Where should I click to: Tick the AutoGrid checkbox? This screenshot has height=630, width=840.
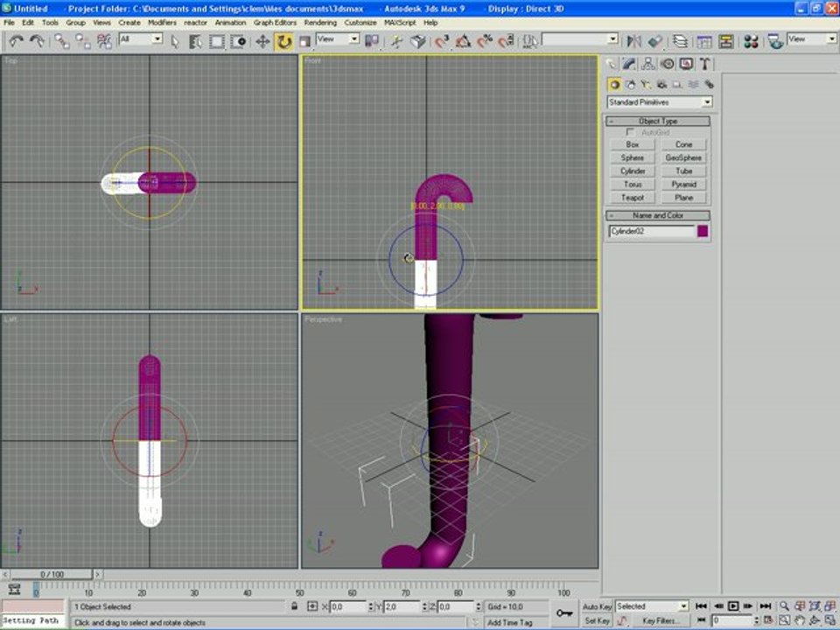[x=631, y=132]
